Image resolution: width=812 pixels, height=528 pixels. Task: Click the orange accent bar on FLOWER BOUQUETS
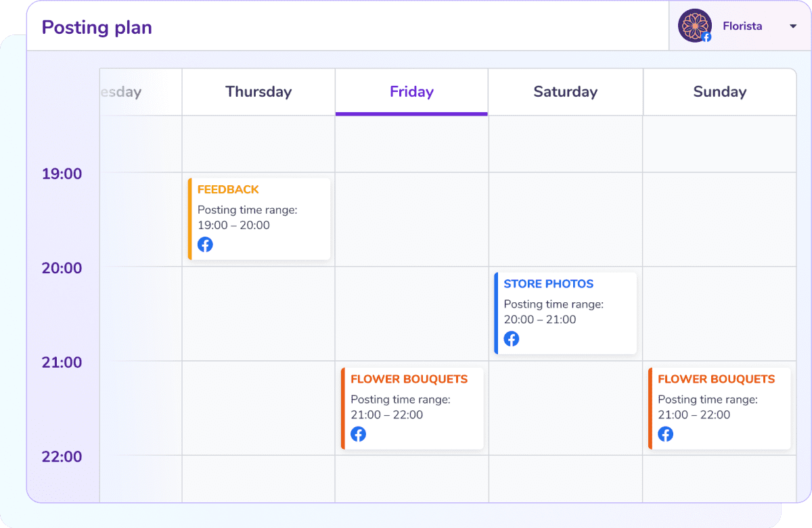click(x=343, y=408)
